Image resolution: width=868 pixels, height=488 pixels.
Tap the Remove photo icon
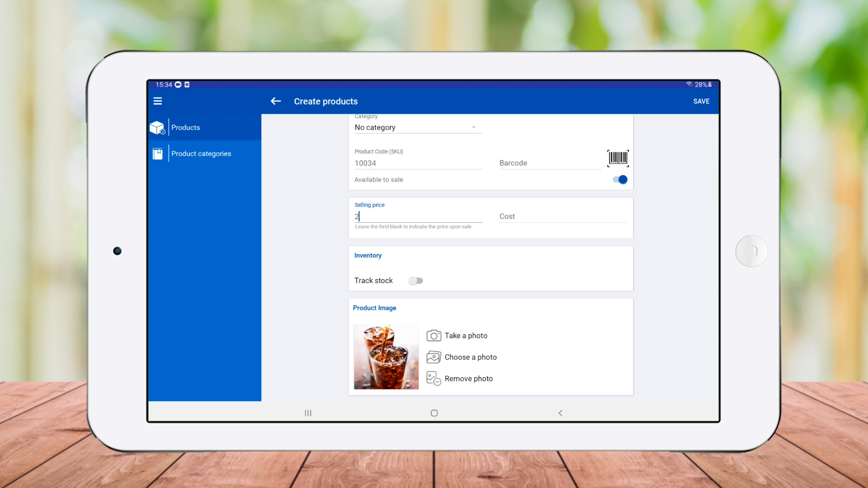point(434,379)
